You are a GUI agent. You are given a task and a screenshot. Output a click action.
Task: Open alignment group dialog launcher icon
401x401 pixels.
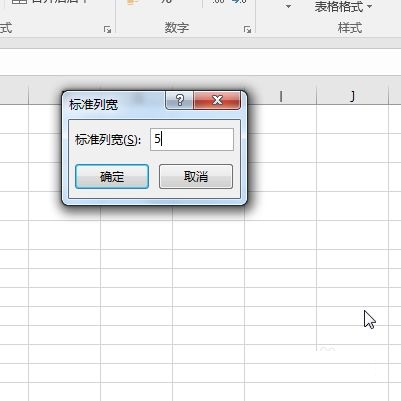click(x=107, y=30)
